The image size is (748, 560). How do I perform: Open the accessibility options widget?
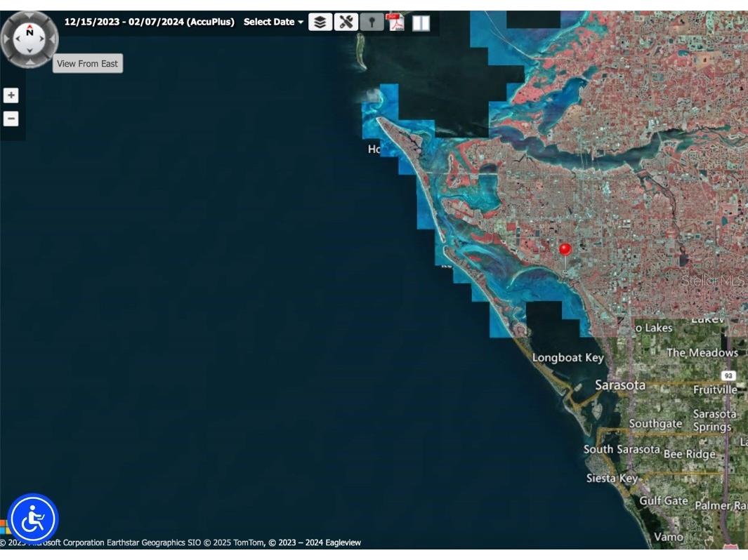(33, 519)
